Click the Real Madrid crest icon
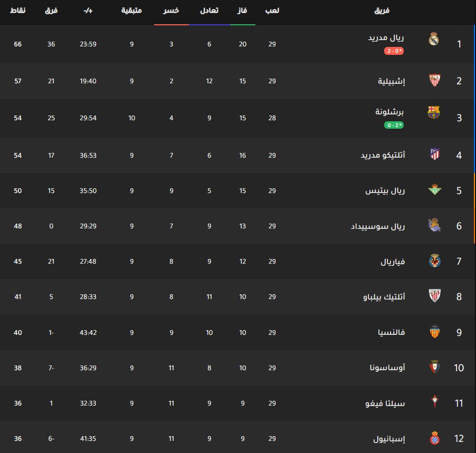Screen dimensions: 476x453 (434, 39)
